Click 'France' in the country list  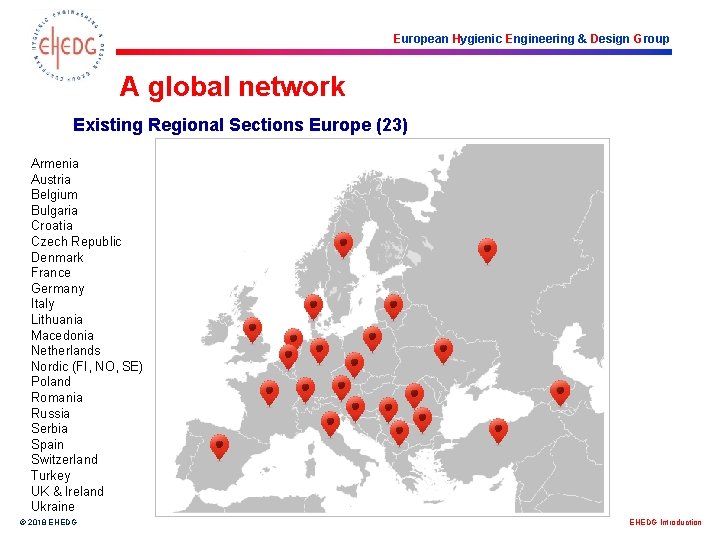pyautogui.click(x=51, y=272)
